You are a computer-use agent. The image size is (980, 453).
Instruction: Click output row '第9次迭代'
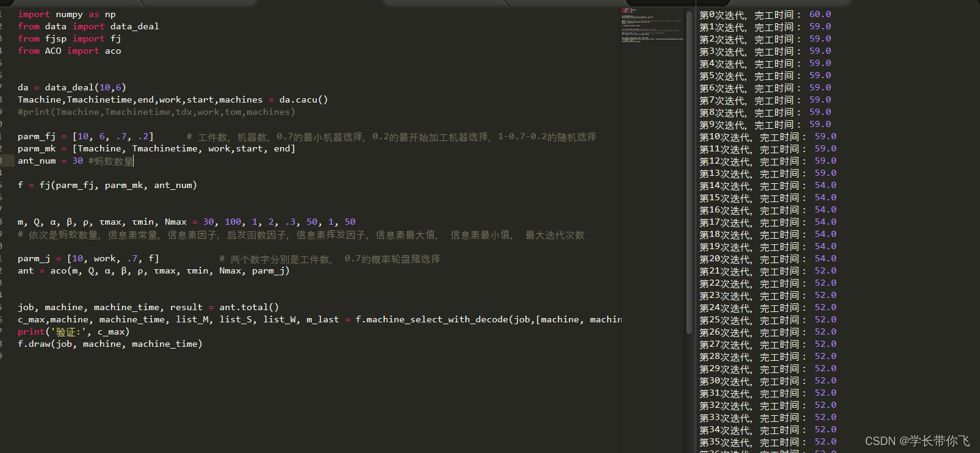point(765,124)
